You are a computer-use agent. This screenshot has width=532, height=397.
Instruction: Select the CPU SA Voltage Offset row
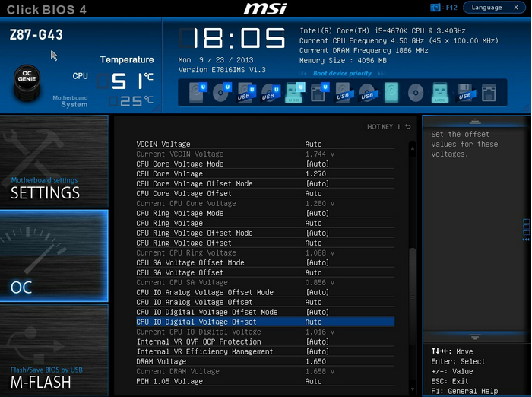(265, 272)
